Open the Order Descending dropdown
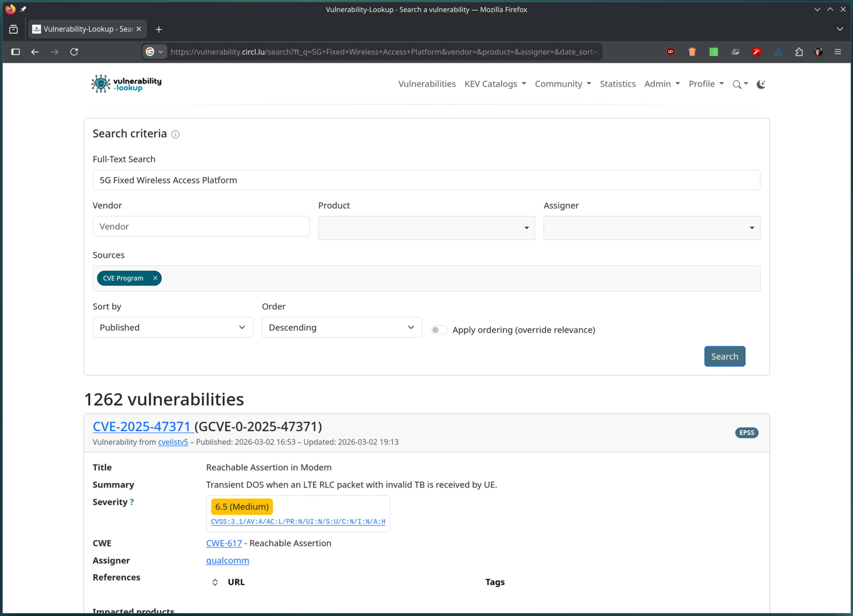 [341, 327]
